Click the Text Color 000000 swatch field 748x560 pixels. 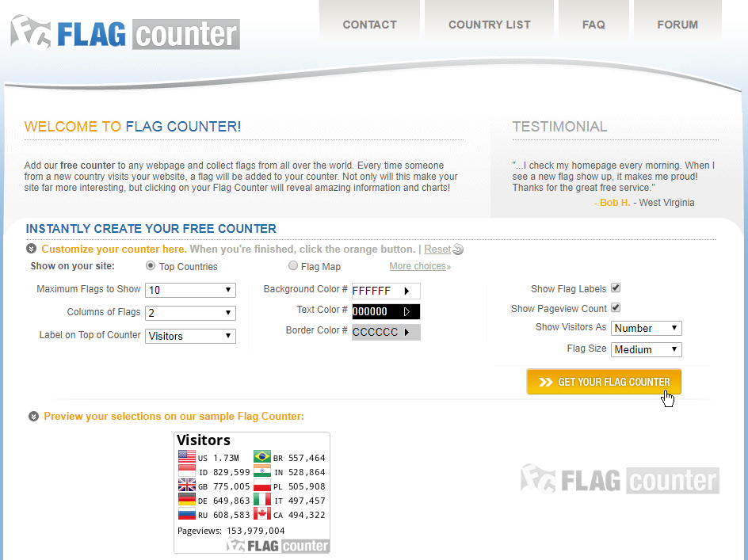pos(386,311)
